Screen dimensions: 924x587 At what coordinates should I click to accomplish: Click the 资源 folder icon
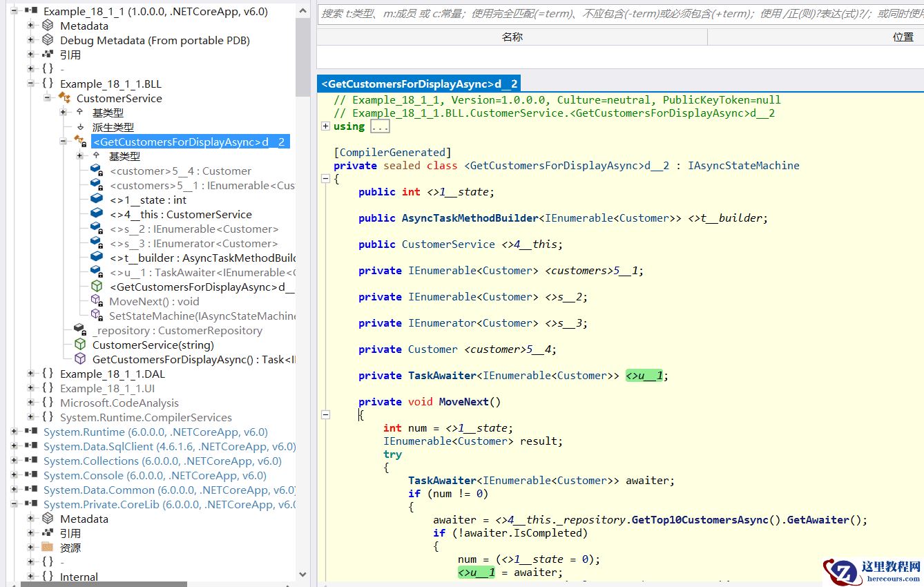[x=48, y=548]
